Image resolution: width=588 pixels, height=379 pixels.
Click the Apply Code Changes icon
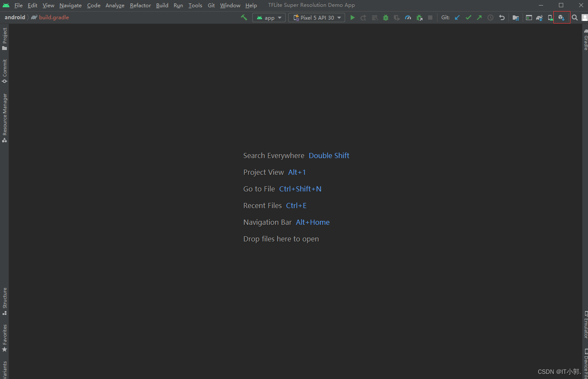(375, 18)
